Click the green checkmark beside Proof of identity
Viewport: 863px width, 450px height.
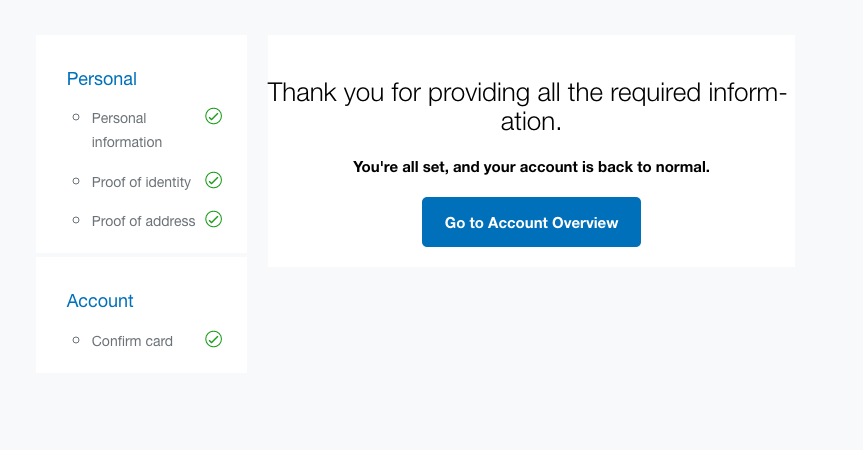pos(213,180)
